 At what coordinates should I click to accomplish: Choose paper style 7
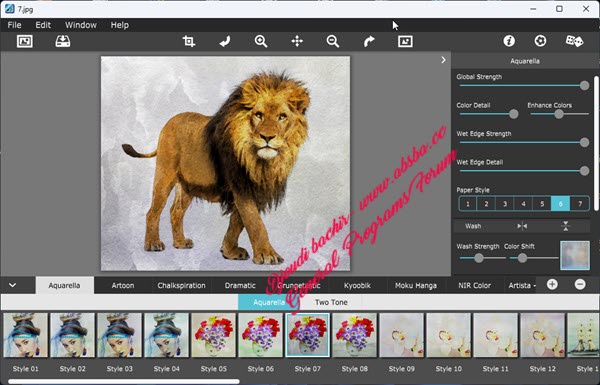click(x=580, y=204)
